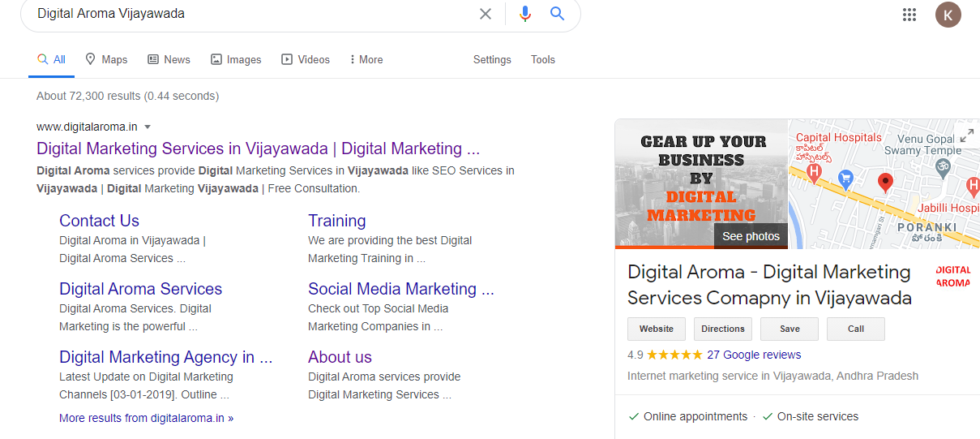The image size is (980, 439).
Task: Open the Digital Aroma Services sitelink
Action: 140,289
